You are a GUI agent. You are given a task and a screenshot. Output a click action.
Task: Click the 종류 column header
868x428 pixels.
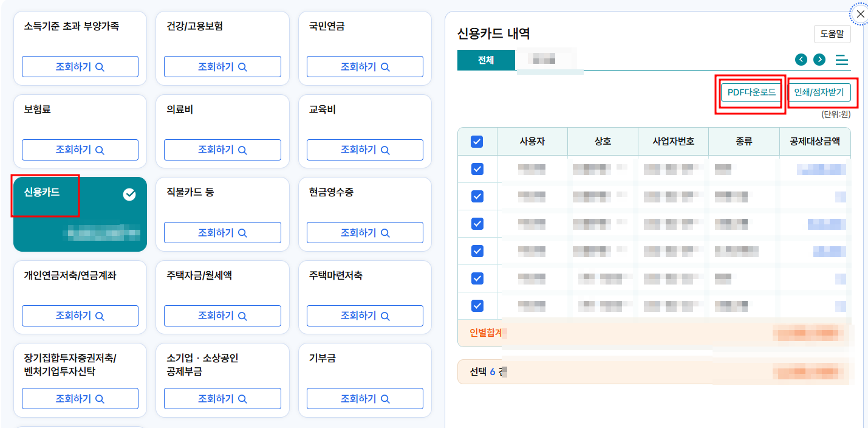point(743,142)
